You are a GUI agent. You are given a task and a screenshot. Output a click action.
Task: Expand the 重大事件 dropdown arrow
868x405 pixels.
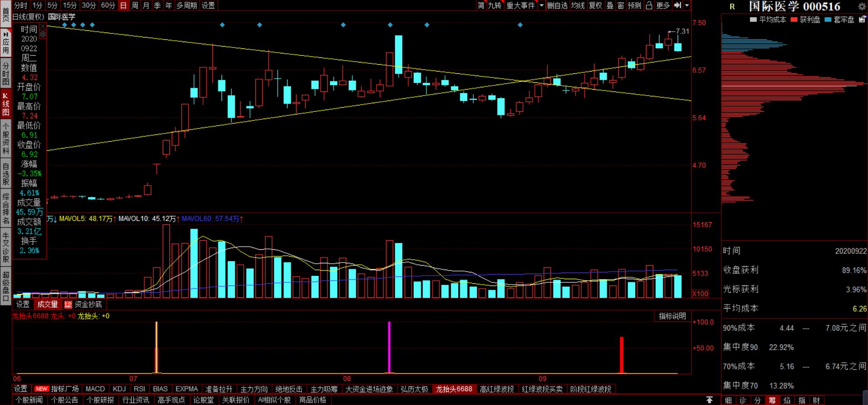(x=542, y=5)
